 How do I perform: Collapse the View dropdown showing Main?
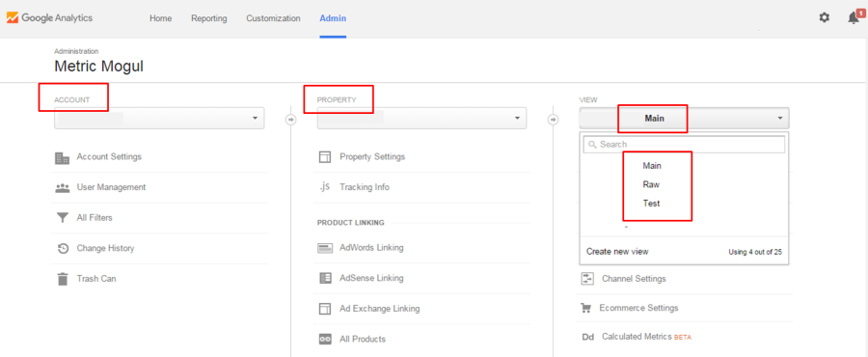(x=684, y=119)
